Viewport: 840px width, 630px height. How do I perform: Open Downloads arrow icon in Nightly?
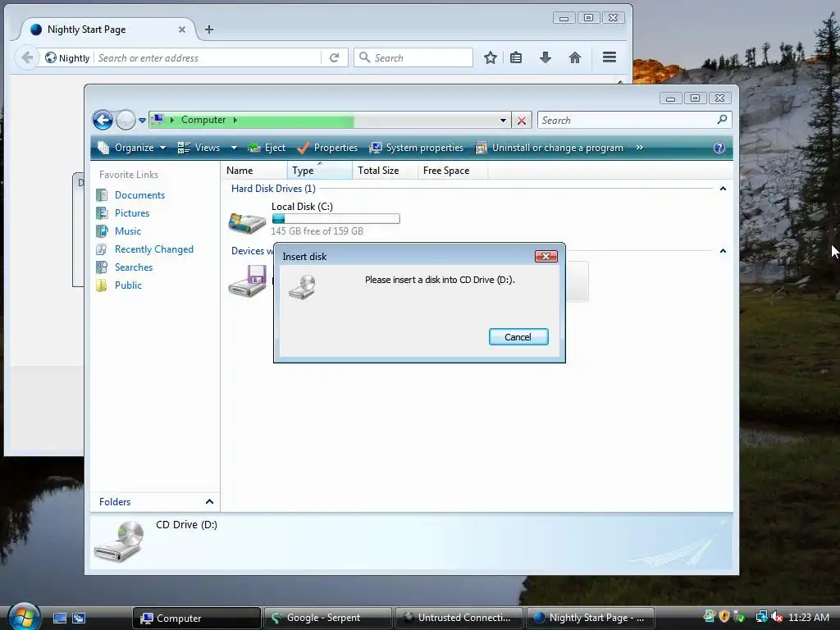[x=546, y=57]
